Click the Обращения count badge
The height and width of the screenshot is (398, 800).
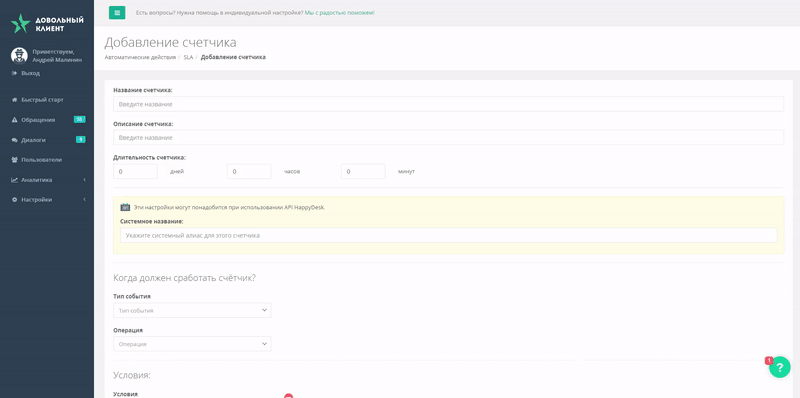click(80, 119)
